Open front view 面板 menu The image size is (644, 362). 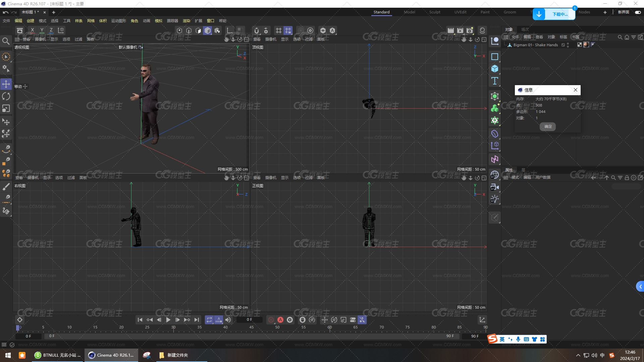click(x=321, y=178)
